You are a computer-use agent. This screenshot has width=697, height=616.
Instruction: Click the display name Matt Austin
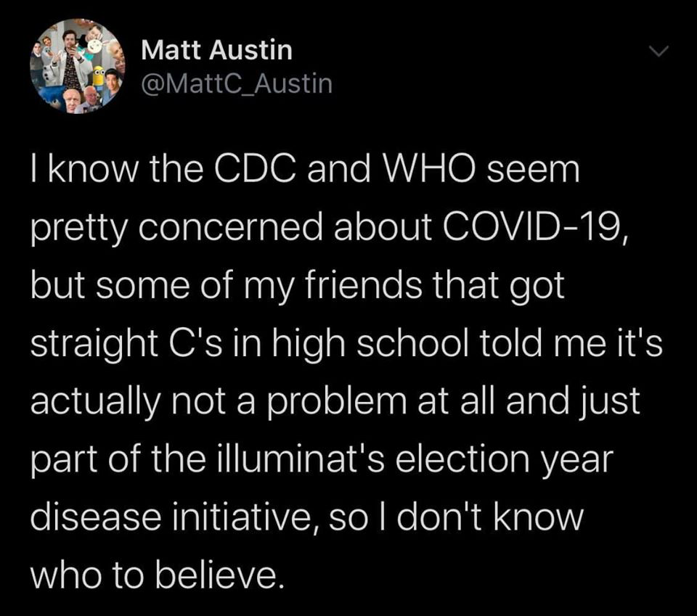tap(217, 51)
